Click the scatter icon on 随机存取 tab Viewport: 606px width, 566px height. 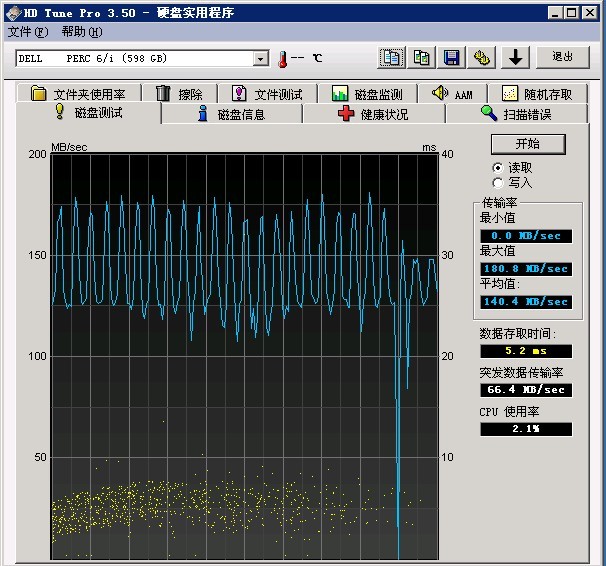tap(509, 93)
